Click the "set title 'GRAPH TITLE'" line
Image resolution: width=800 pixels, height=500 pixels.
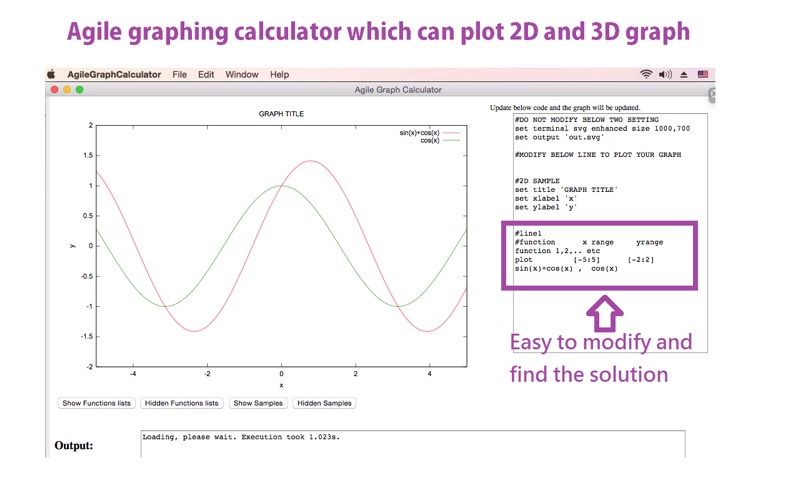566,189
